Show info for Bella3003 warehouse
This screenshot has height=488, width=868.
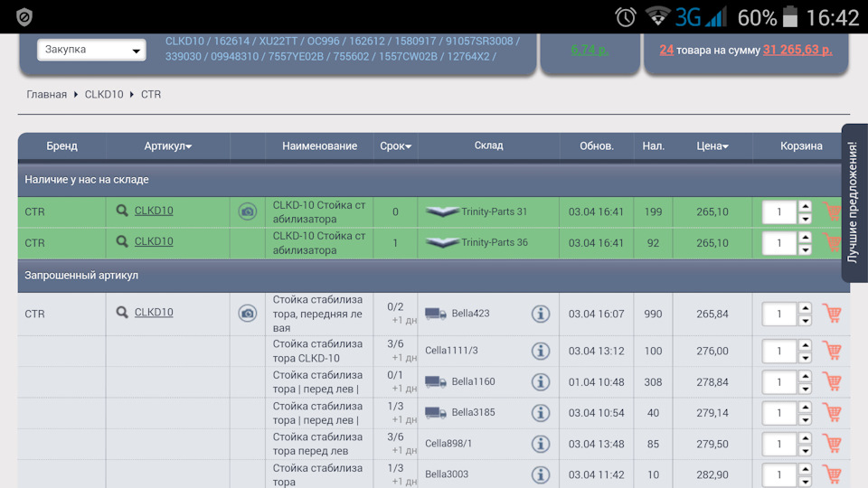coord(541,475)
